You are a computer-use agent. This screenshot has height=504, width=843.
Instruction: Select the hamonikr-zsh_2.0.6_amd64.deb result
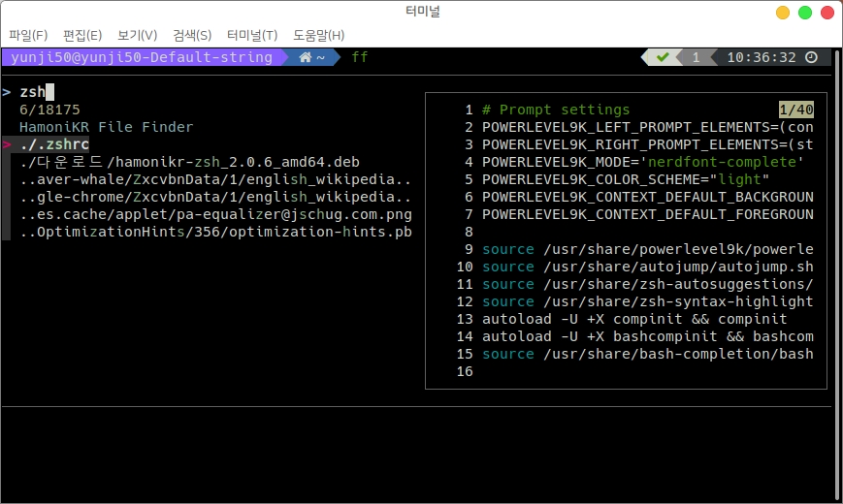tap(204, 162)
